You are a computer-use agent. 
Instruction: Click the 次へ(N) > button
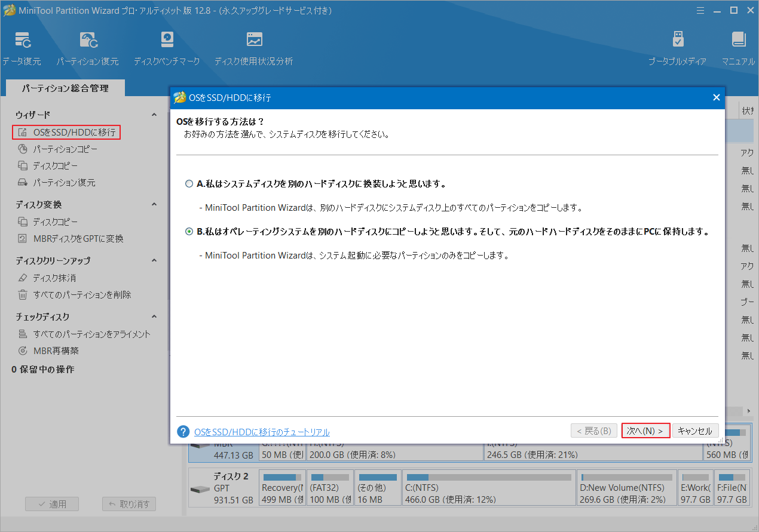[x=645, y=431]
